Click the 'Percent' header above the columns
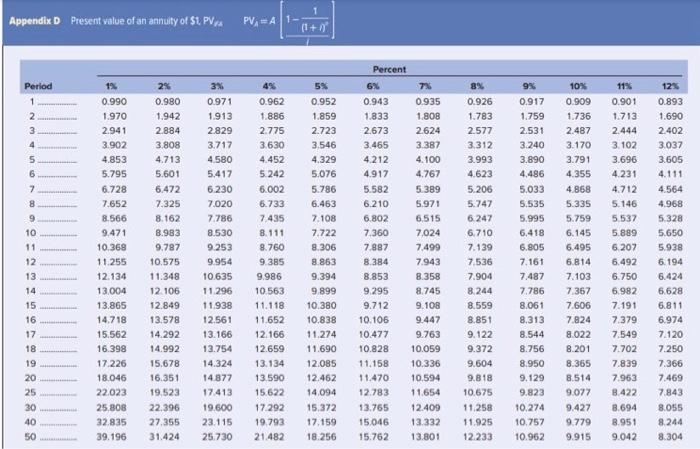Screen dimensions: 700x449 (x=389, y=69)
